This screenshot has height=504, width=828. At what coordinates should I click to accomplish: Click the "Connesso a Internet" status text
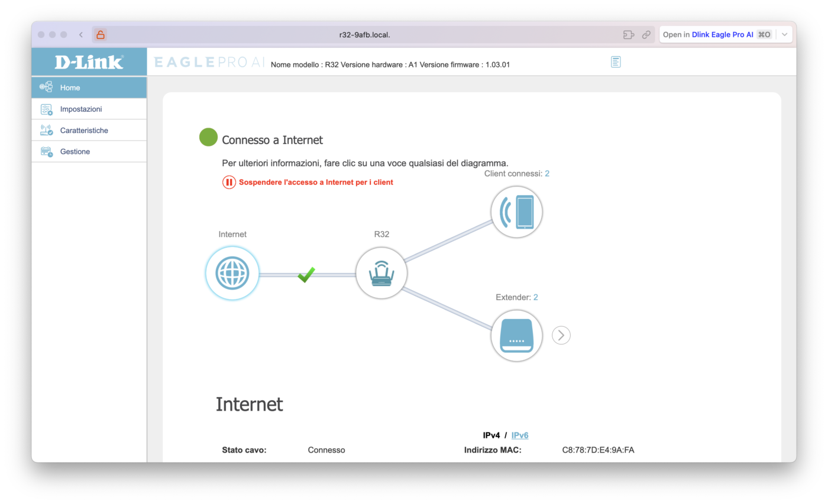273,140
